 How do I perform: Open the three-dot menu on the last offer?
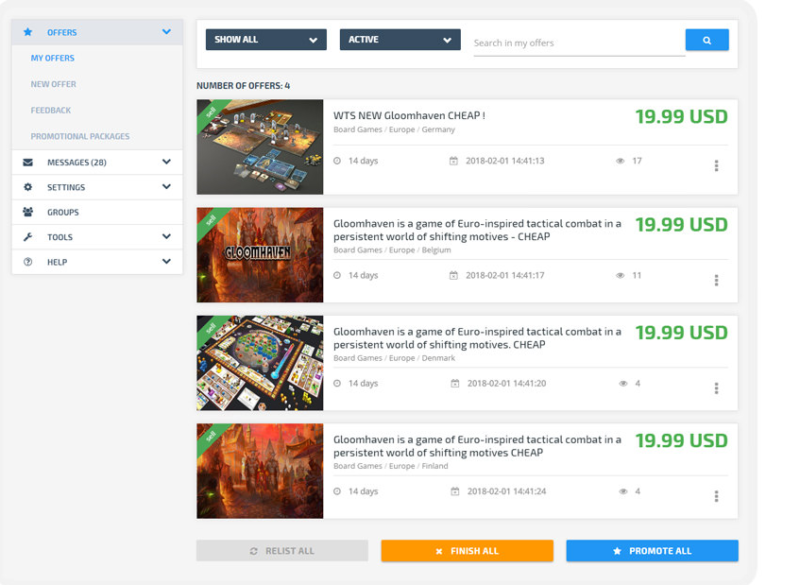point(716,494)
